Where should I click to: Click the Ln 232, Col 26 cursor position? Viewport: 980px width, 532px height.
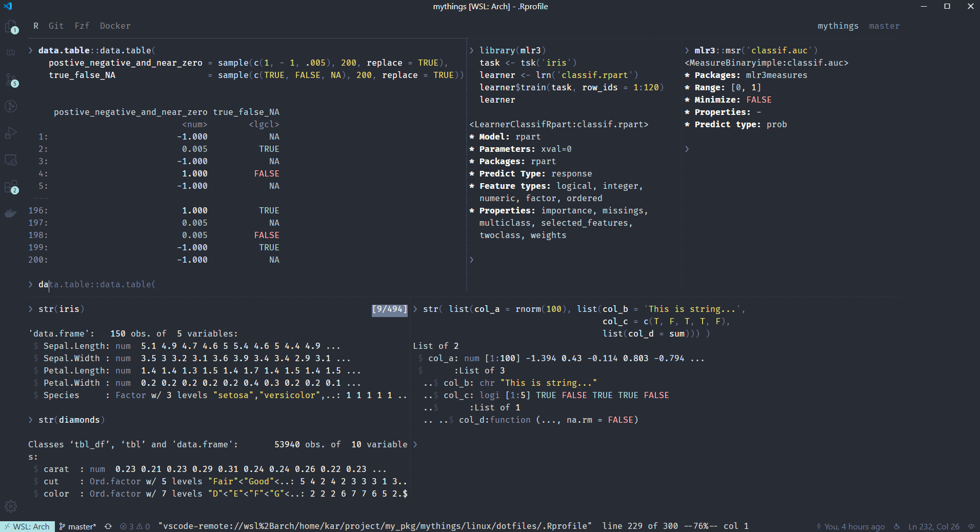934,526
